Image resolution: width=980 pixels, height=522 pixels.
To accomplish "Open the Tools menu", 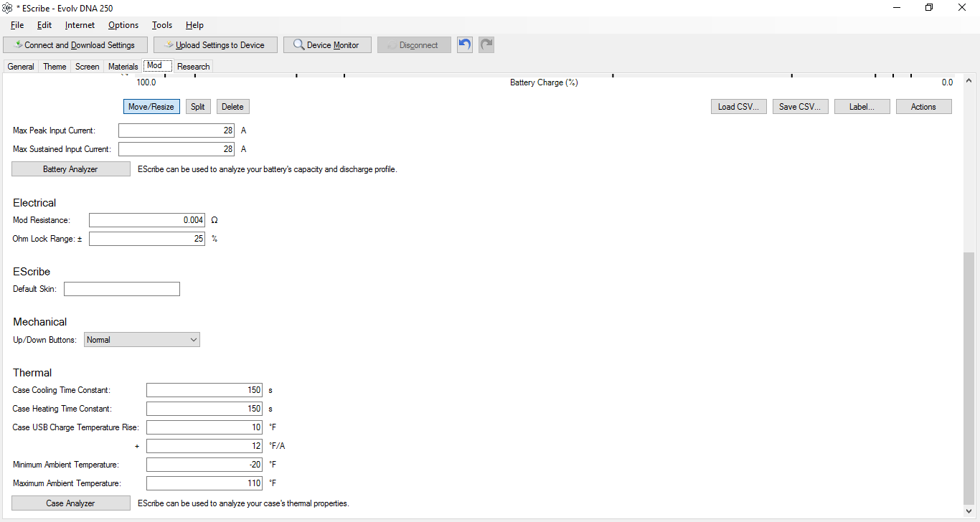I will [x=162, y=25].
